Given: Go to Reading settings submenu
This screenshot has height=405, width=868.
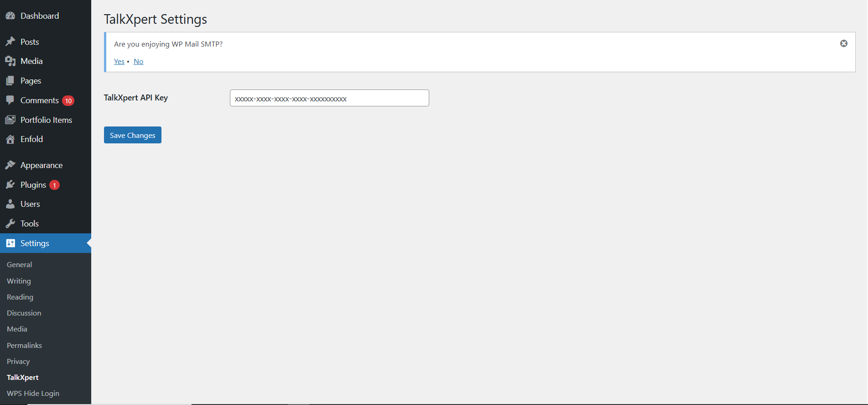Looking at the screenshot, I should [20, 297].
